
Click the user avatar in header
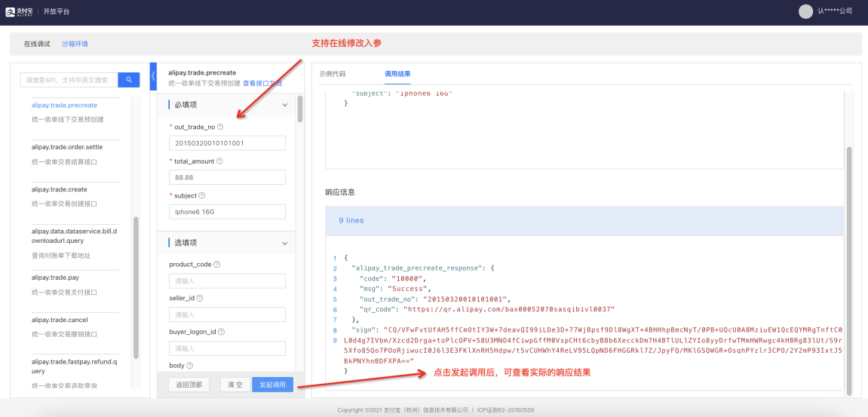[805, 11]
